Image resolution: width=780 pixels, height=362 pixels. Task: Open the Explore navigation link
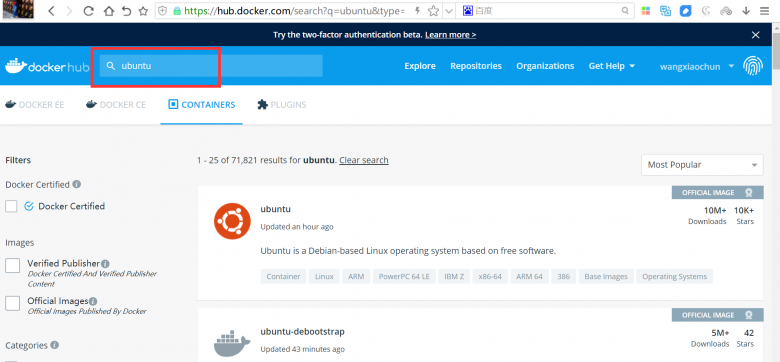point(420,66)
